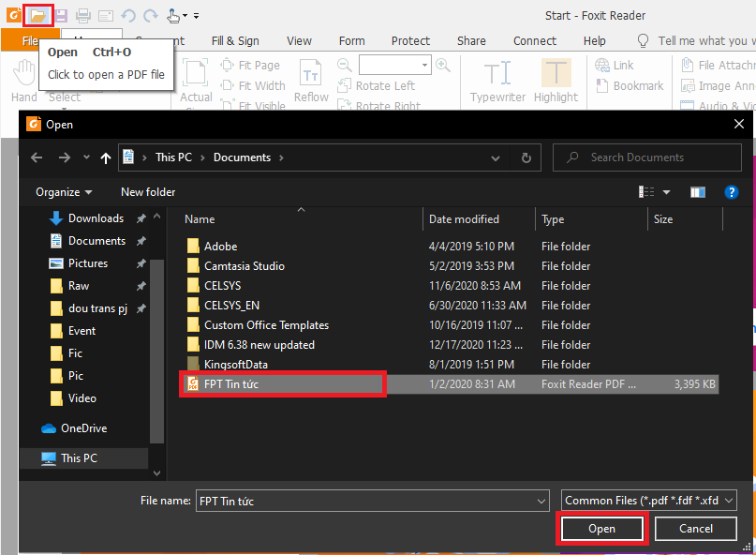
Task: Open the Organize menu
Action: (64, 192)
